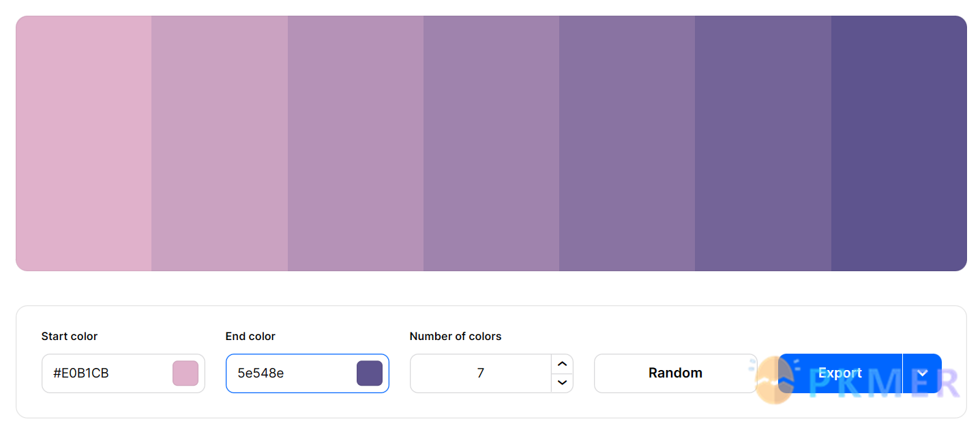Image resolution: width=980 pixels, height=430 pixels.
Task: Select the second mauve-pink palette swatch
Action: (220, 143)
